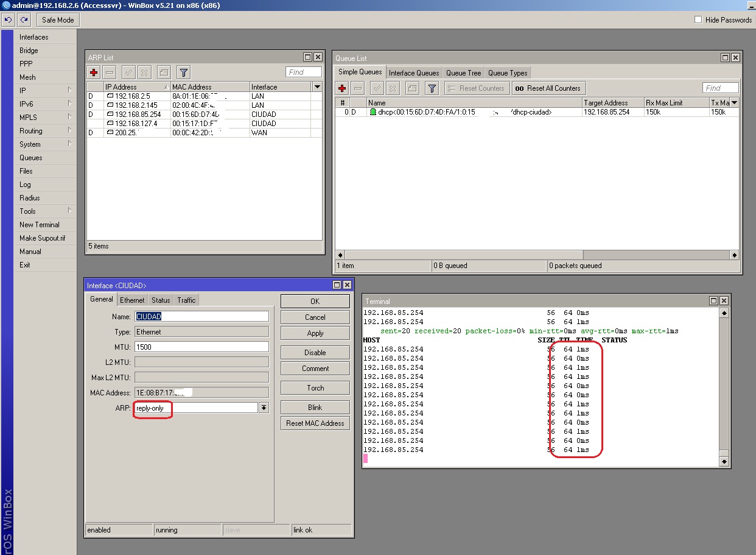
Task: Open the Ethernet tab in Interface window
Action: tap(132, 300)
